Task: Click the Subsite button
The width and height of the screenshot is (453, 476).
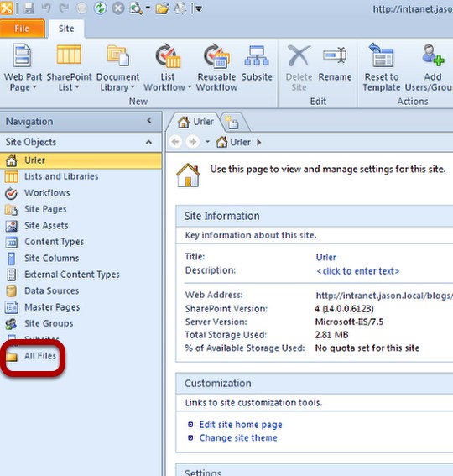Action: [257, 64]
